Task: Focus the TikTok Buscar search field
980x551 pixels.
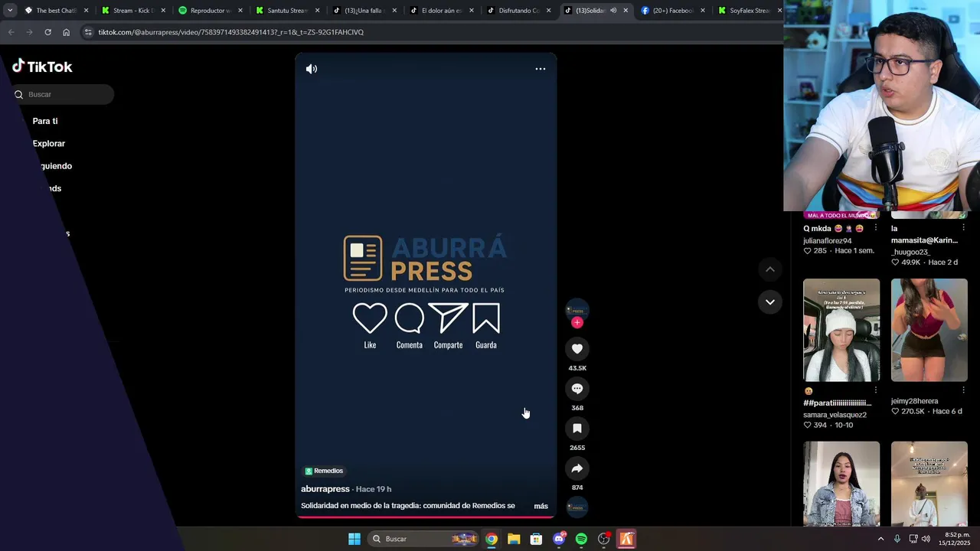Action: click(x=63, y=94)
